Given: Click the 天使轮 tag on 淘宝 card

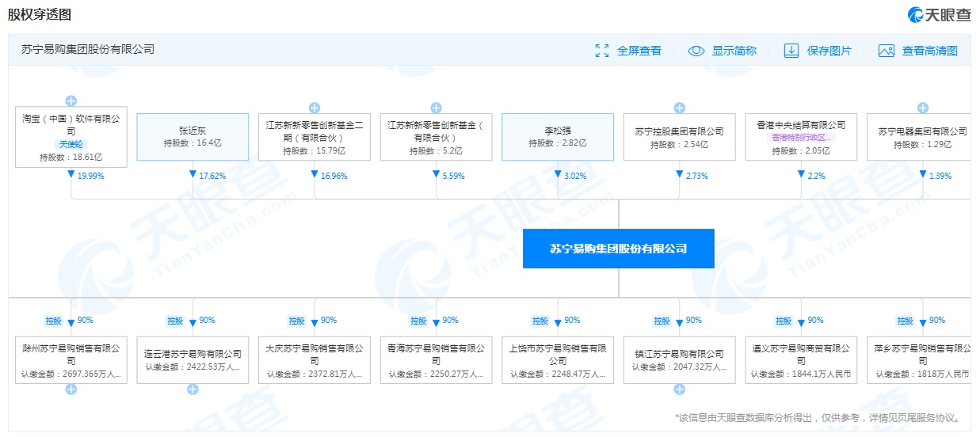Looking at the screenshot, I should 71,145.
